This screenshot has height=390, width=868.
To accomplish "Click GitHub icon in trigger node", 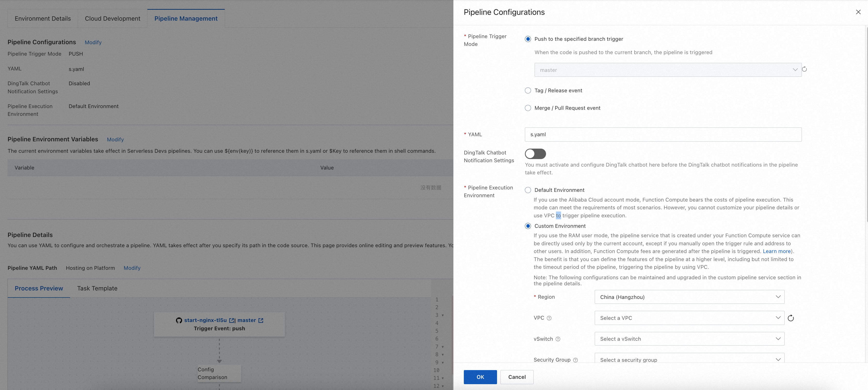I will (179, 321).
